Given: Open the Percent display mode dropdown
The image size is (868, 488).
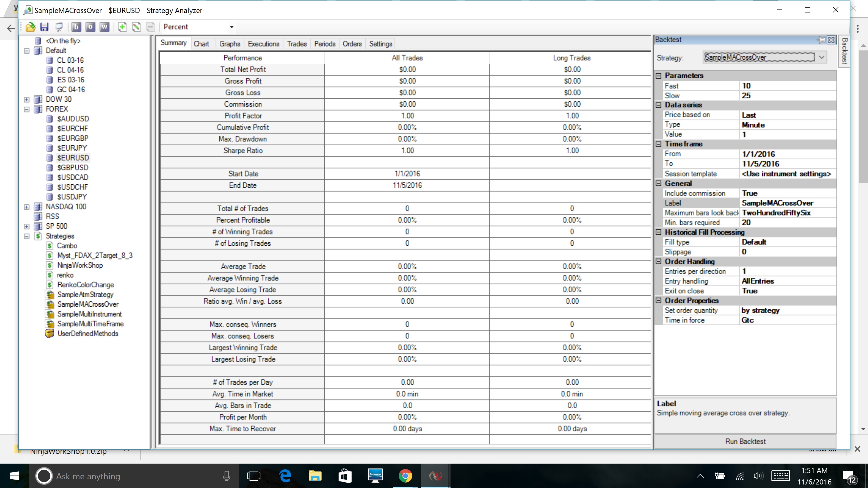Looking at the screenshot, I should click(231, 27).
